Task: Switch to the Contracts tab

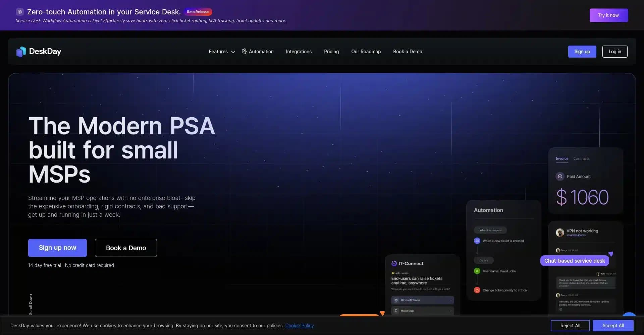Action: (581, 158)
